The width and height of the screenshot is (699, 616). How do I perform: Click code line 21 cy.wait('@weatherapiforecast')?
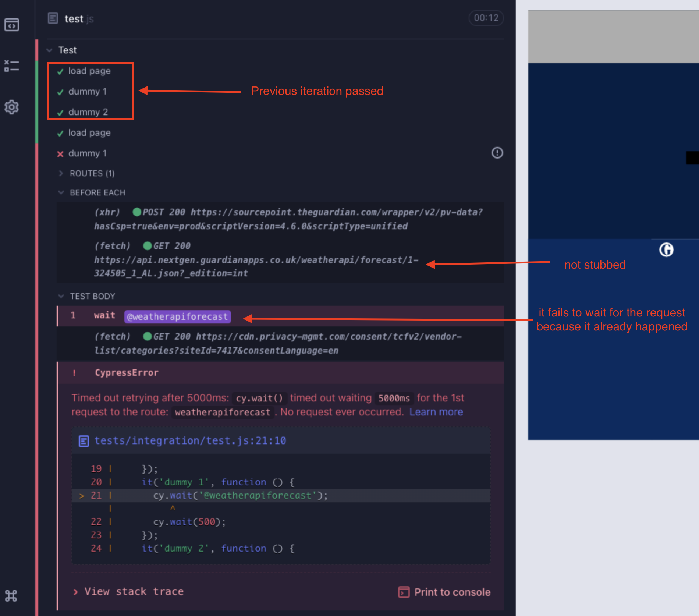(281, 495)
